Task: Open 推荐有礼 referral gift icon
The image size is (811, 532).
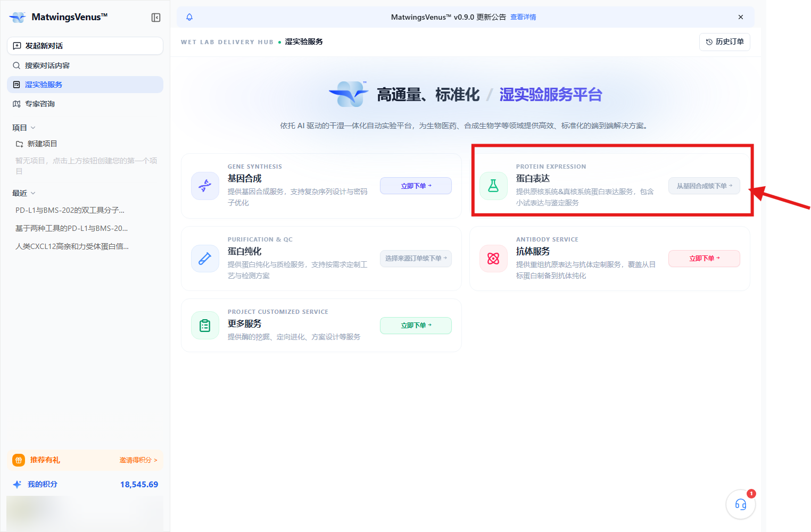Action: pos(19,460)
